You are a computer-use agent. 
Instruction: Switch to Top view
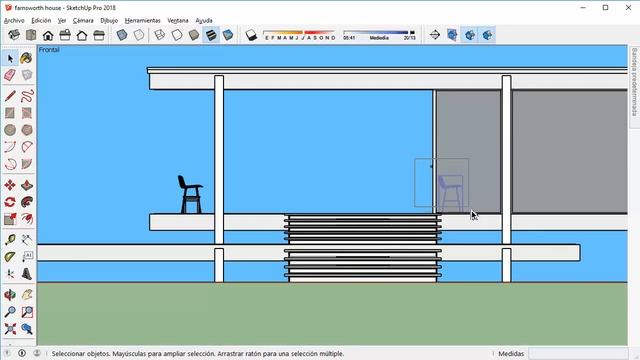coord(31,35)
